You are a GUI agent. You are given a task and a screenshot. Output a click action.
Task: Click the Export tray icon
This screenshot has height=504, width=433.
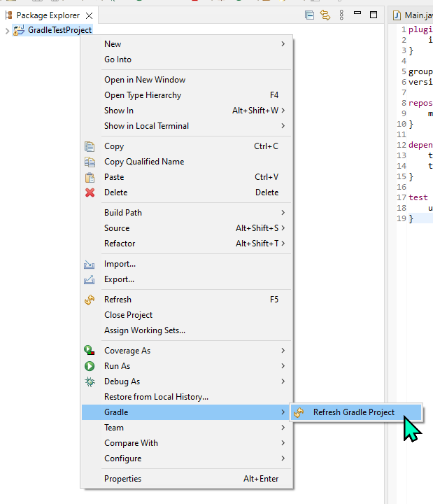pos(90,279)
